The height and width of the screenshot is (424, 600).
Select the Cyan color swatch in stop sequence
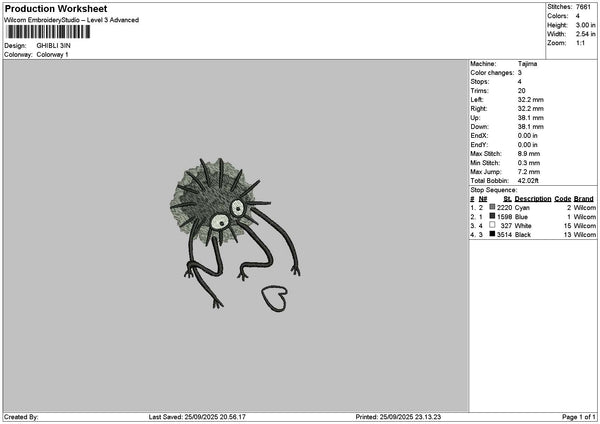click(x=492, y=207)
